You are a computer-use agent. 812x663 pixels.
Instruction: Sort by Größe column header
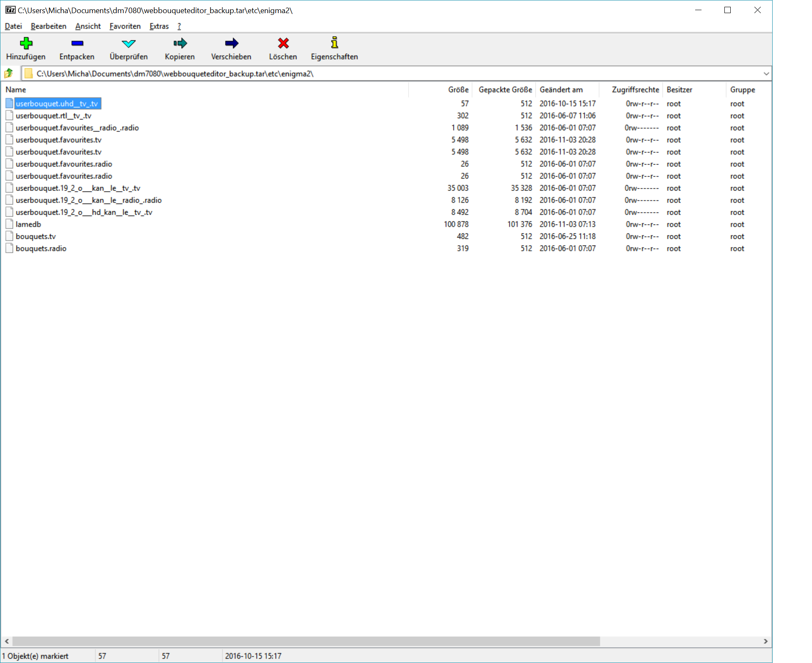[458, 90]
